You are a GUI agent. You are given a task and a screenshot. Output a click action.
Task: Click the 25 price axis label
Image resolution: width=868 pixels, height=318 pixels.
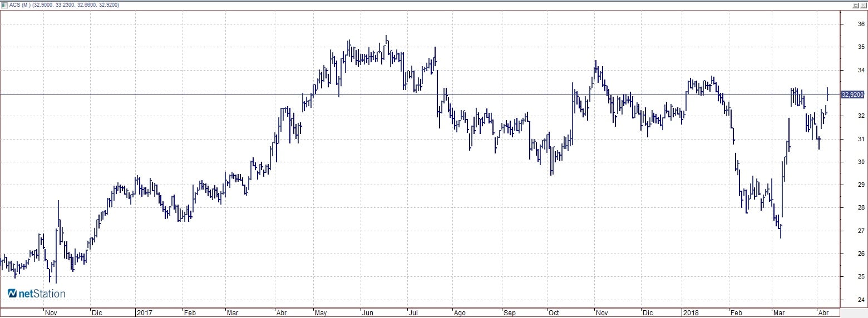click(860, 277)
